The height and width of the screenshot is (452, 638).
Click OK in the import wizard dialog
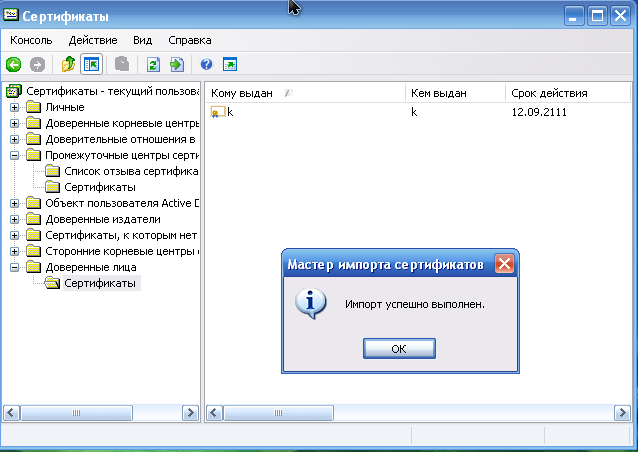click(x=399, y=349)
